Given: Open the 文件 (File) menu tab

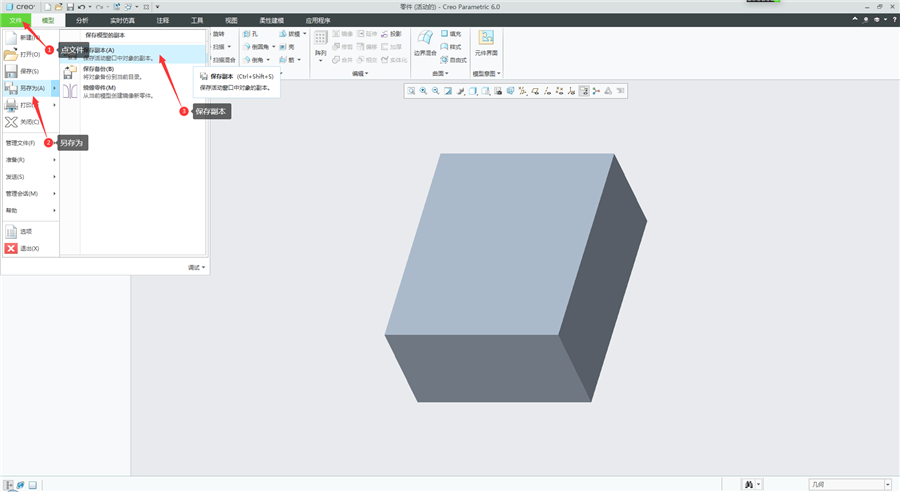Looking at the screenshot, I should pos(15,21).
